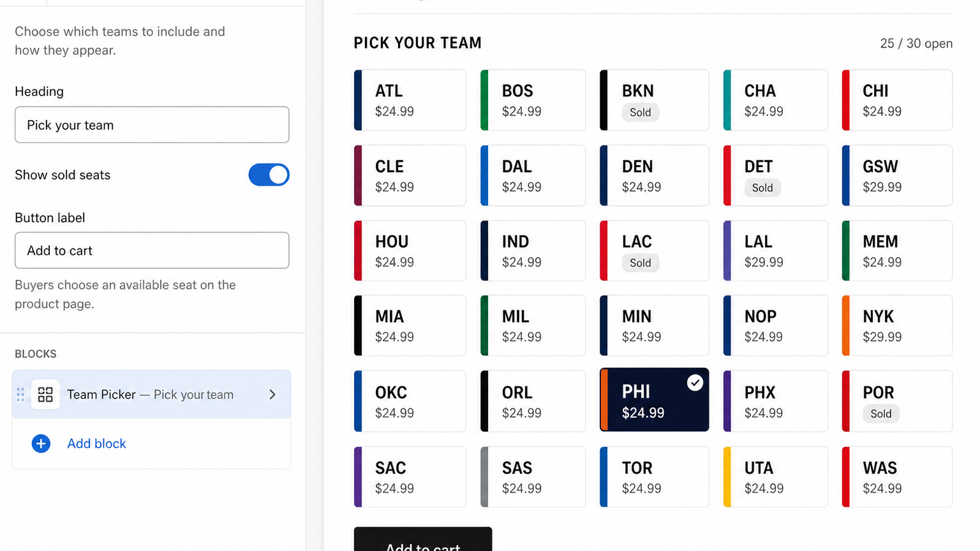Click the Team Picker grid icon
The width and height of the screenshot is (980, 551).
[x=45, y=394]
